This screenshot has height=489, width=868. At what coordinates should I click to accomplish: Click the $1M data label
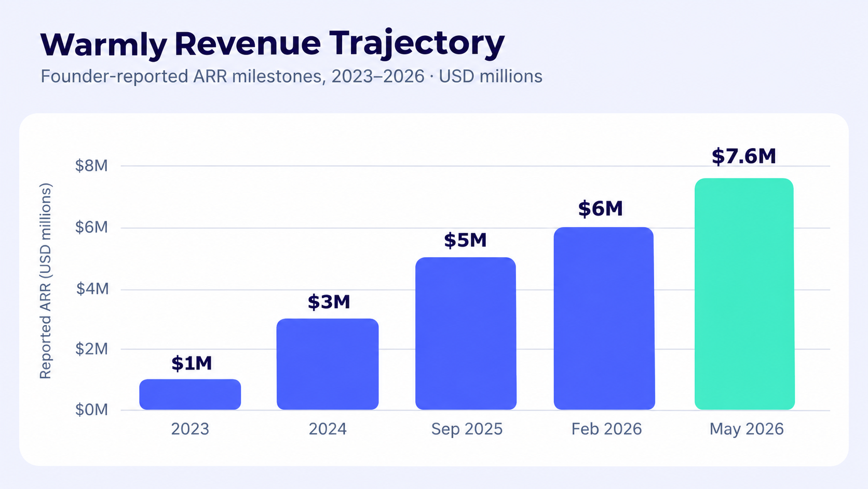point(192,363)
